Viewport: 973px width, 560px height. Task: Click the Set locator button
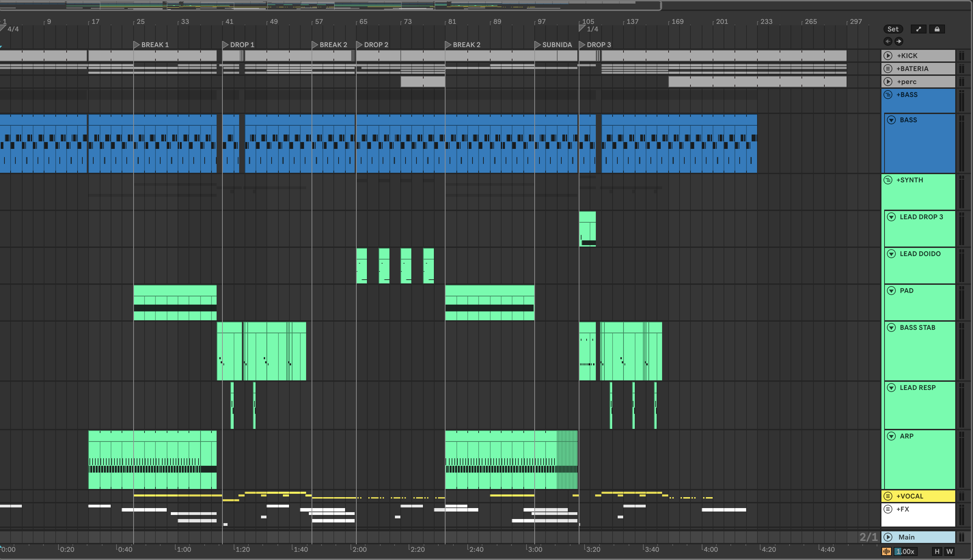tap(893, 29)
